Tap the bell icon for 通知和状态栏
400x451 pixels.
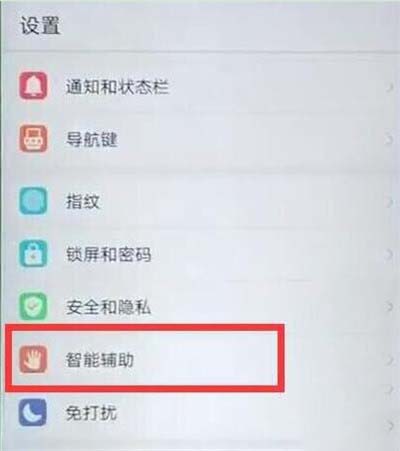33,86
